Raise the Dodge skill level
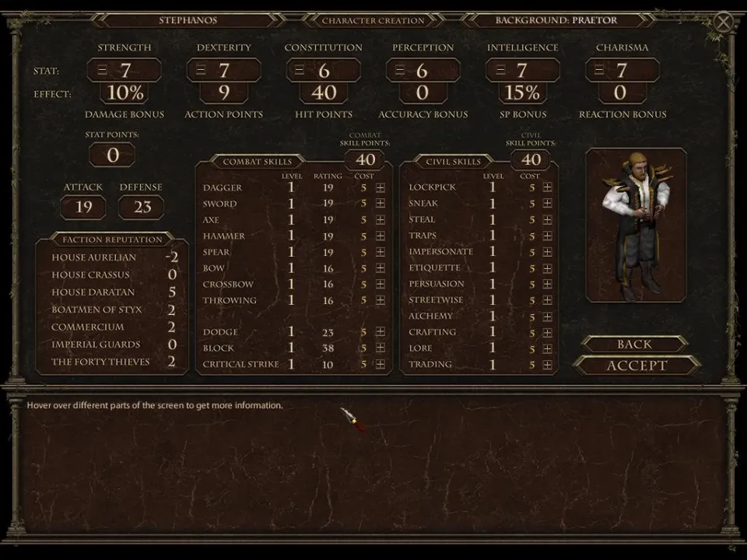This screenshot has height=560, width=747. click(381, 333)
